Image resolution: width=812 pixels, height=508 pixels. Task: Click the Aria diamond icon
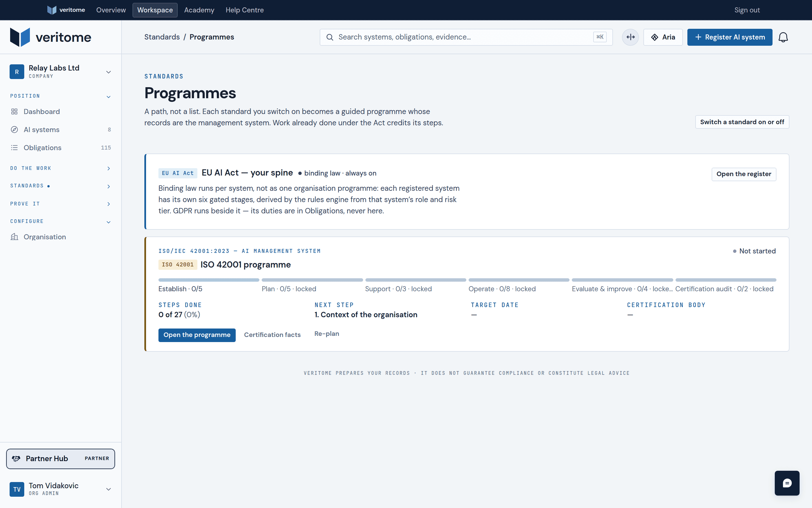(654, 37)
